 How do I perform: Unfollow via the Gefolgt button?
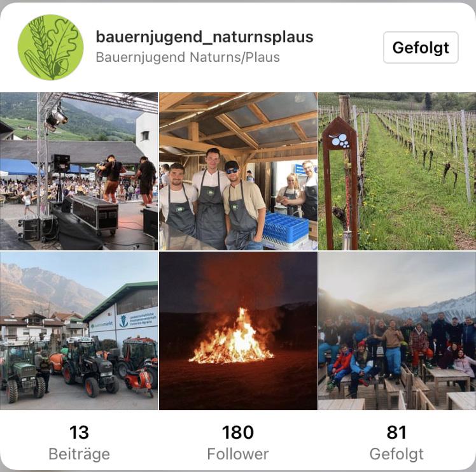(421, 47)
